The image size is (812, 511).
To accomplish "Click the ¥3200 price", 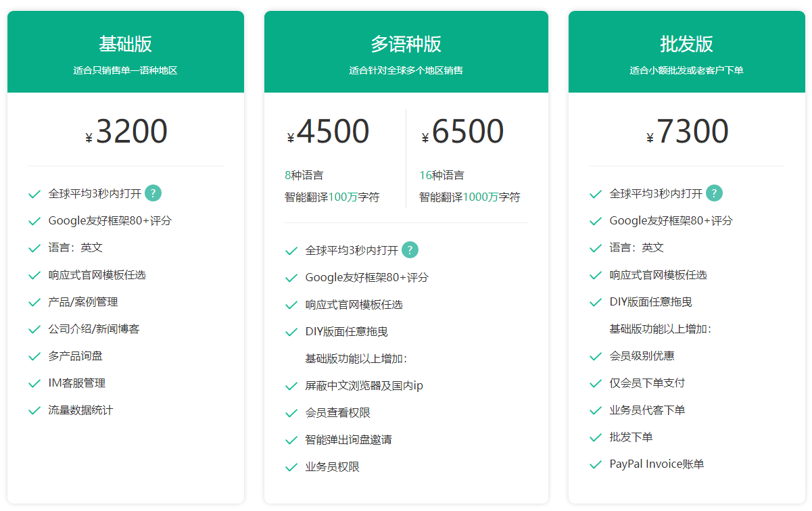I will [126, 132].
